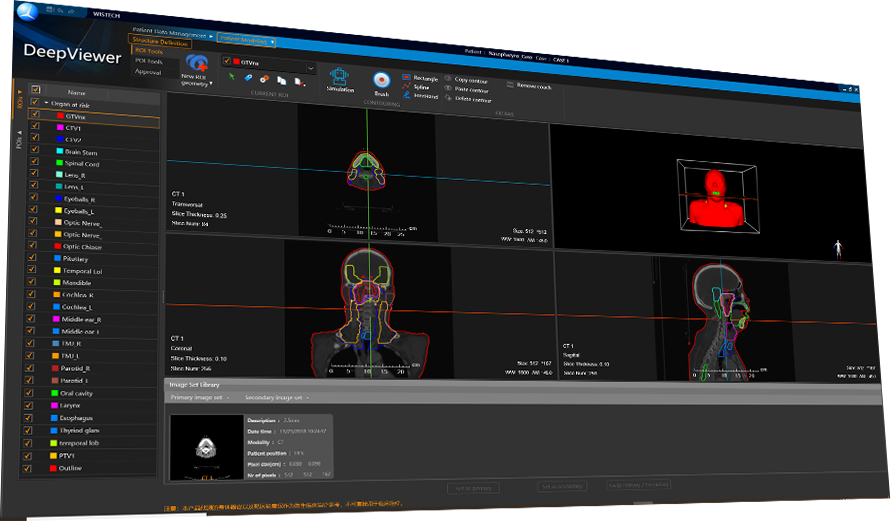
Task: Click the Name column header
Action: (x=77, y=93)
